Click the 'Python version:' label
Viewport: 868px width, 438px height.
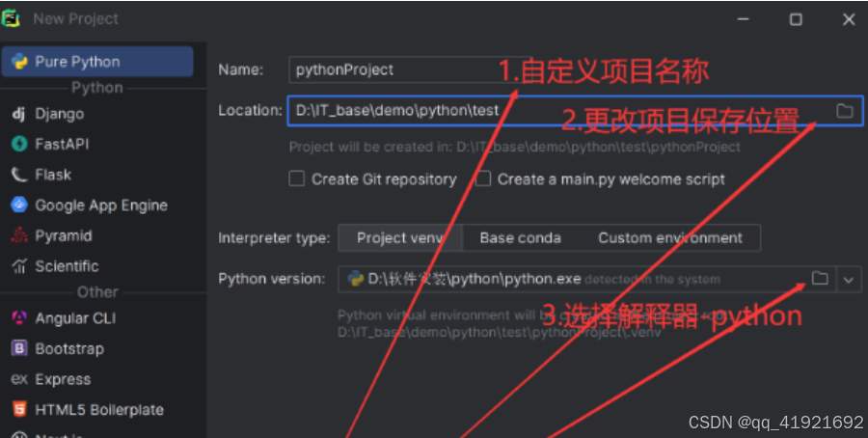point(272,279)
